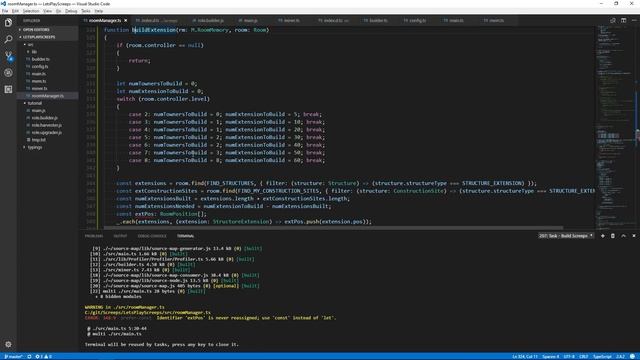Screen dimensions: 640x360
Task: Click the TypeScript language mode indicator
Action: point(602,357)
